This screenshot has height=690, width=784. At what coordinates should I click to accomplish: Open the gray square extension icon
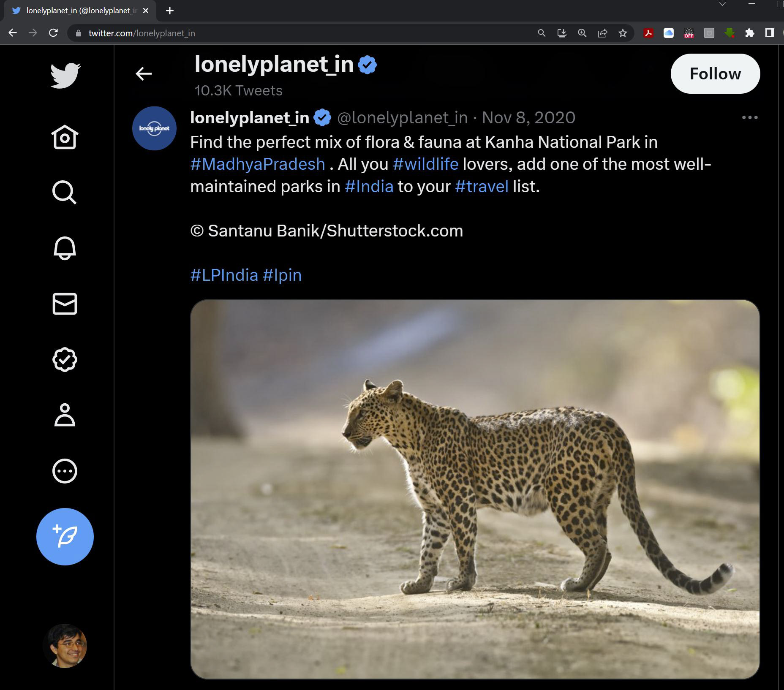click(709, 33)
